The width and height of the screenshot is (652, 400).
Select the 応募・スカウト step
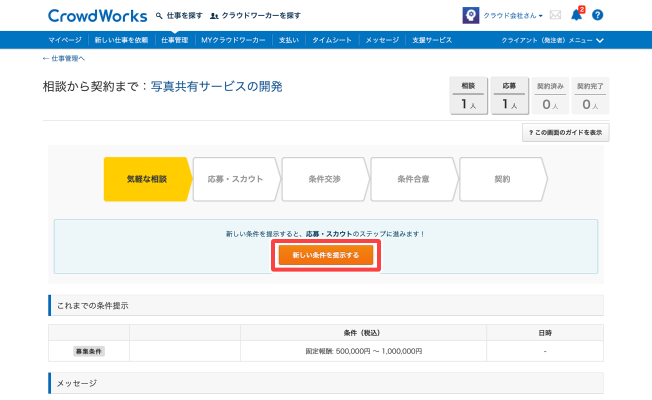[x=235, y=179]
